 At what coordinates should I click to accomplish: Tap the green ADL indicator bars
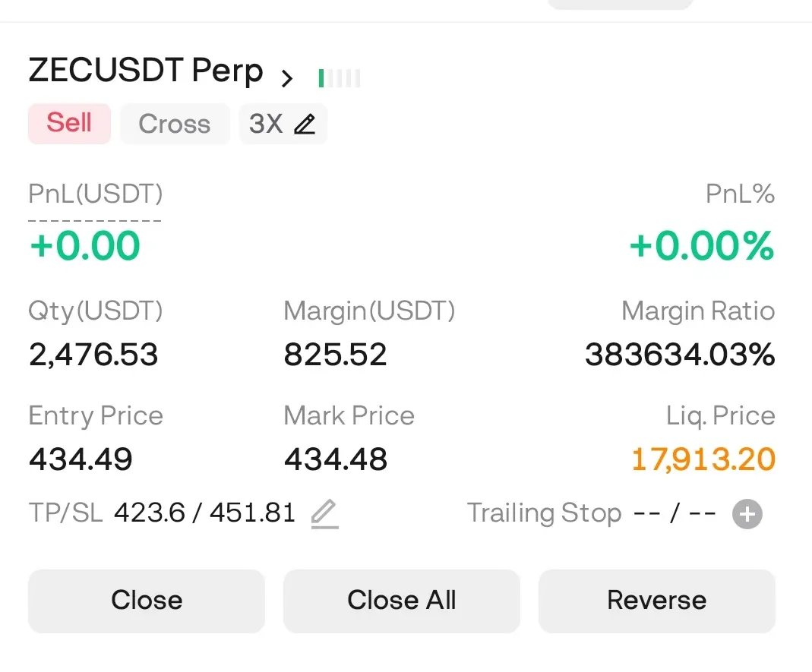[x=340, y=78]
